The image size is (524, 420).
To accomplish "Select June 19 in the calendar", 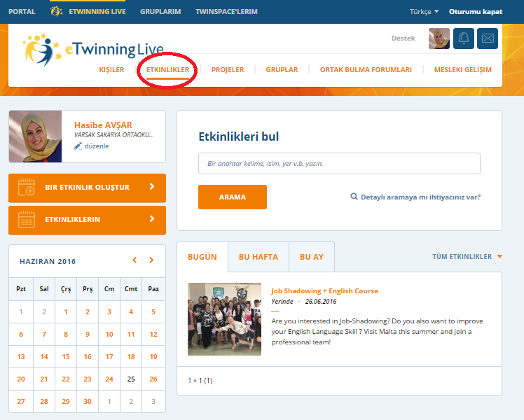I will (x=153, y=356).
